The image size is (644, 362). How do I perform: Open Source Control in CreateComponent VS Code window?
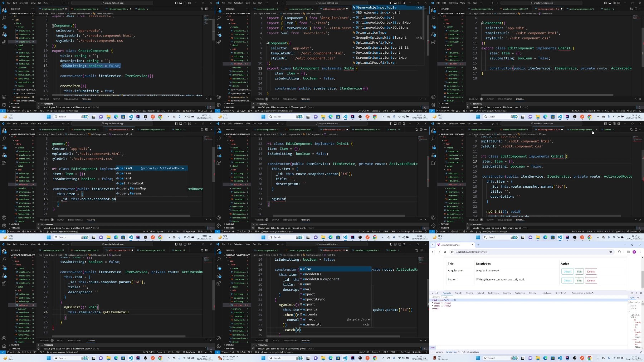4,26
